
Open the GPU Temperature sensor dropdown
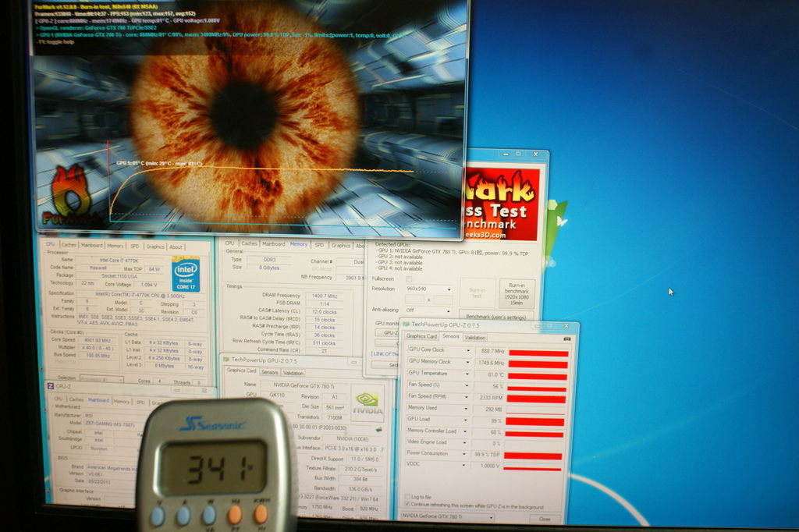tap(467, 374)
